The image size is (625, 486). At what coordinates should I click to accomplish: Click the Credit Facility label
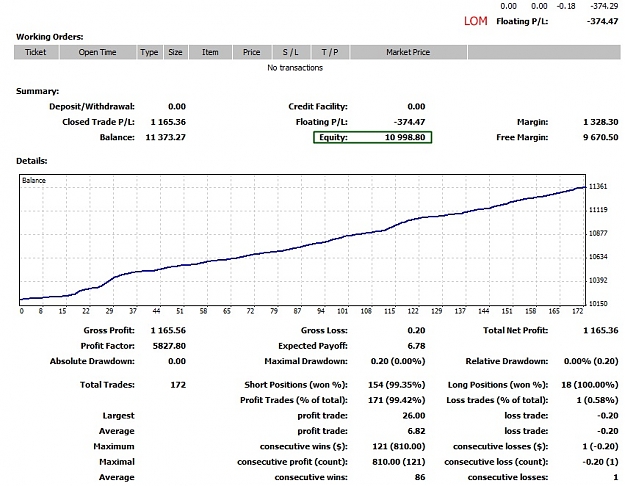(x=318, y=106)
